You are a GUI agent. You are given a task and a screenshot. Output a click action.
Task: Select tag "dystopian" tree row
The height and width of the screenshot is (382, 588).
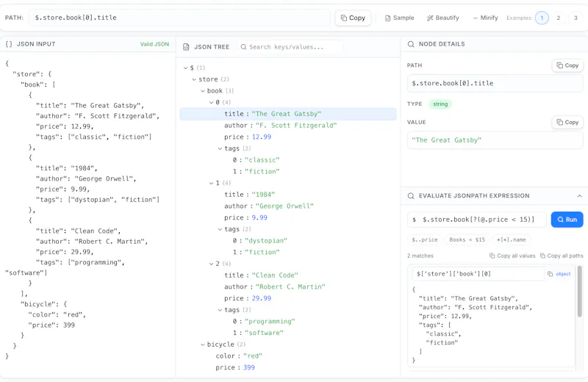(288, 241)
